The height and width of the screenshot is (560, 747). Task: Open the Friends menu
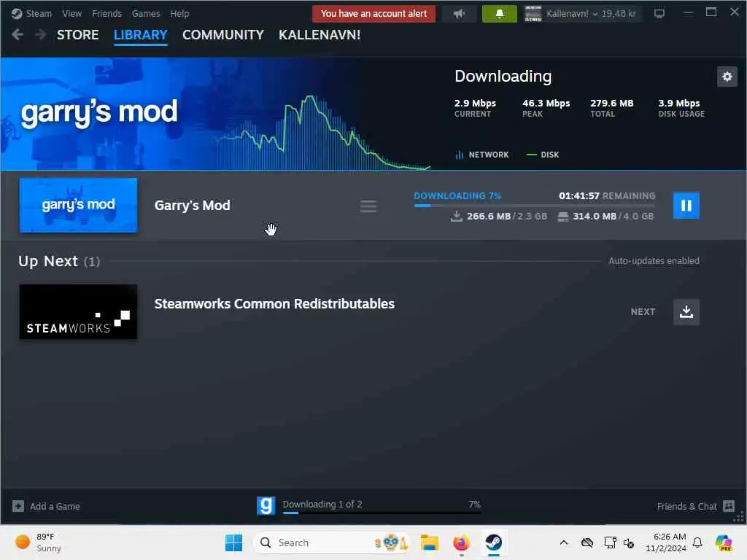click(107, 14)
